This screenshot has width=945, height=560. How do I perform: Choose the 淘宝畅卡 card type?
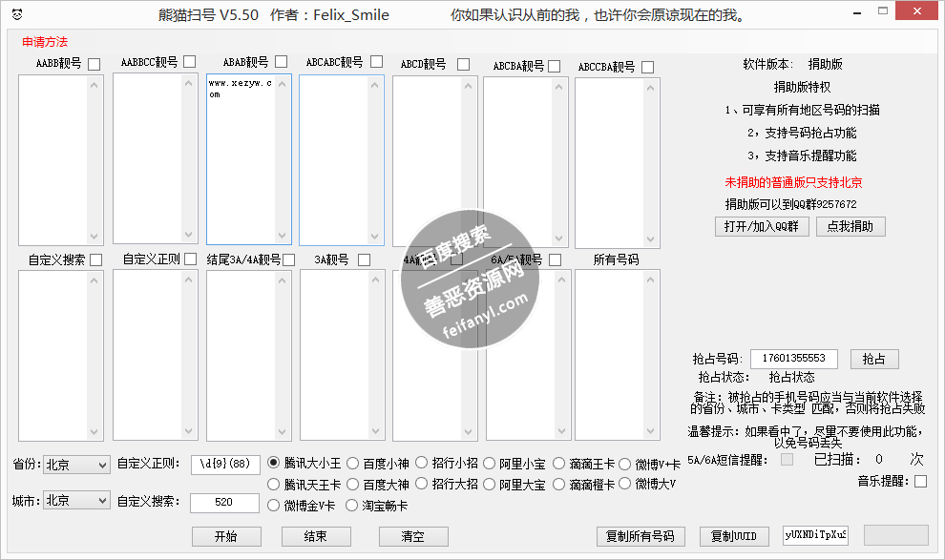point(352,506)
